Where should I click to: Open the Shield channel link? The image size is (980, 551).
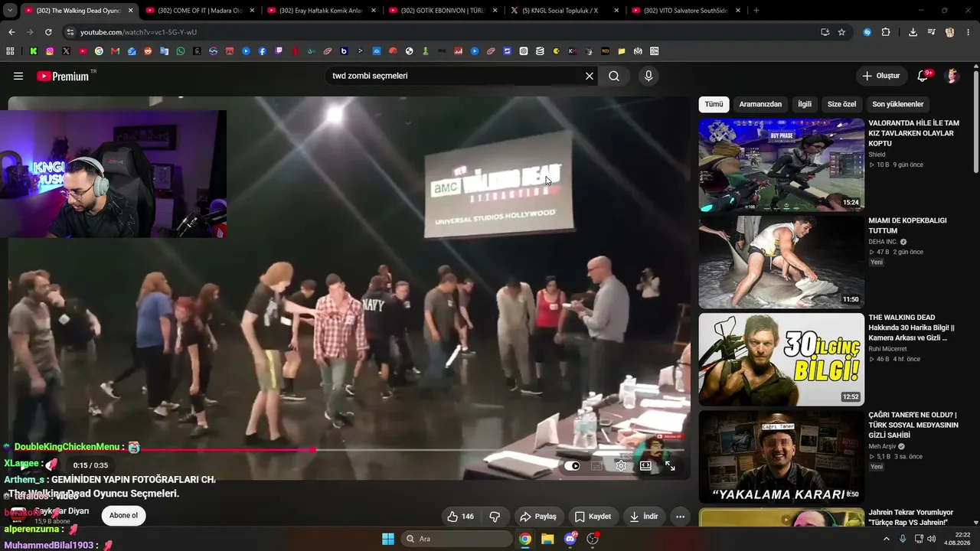click(x=877, y=155)
